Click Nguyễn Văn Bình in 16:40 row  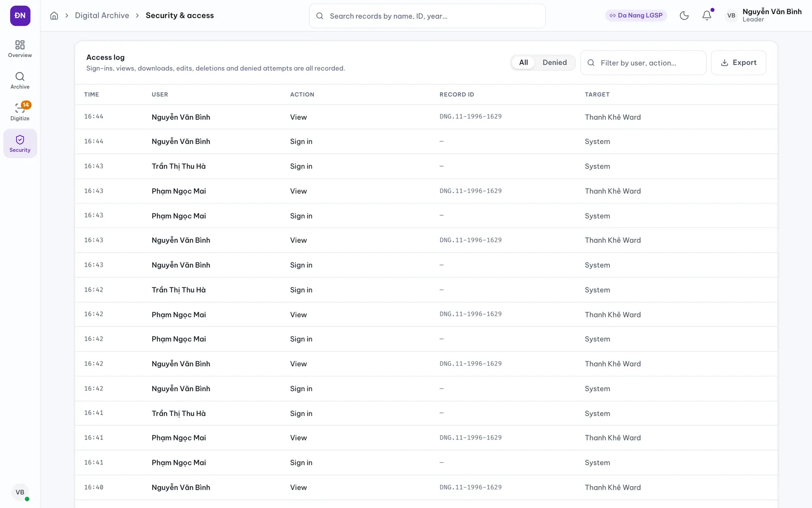click(181, 487)
